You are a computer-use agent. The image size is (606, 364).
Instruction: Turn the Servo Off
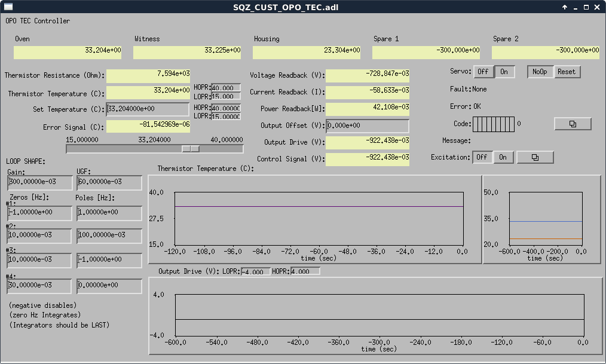pyautogui.click(x=483, y=72)
